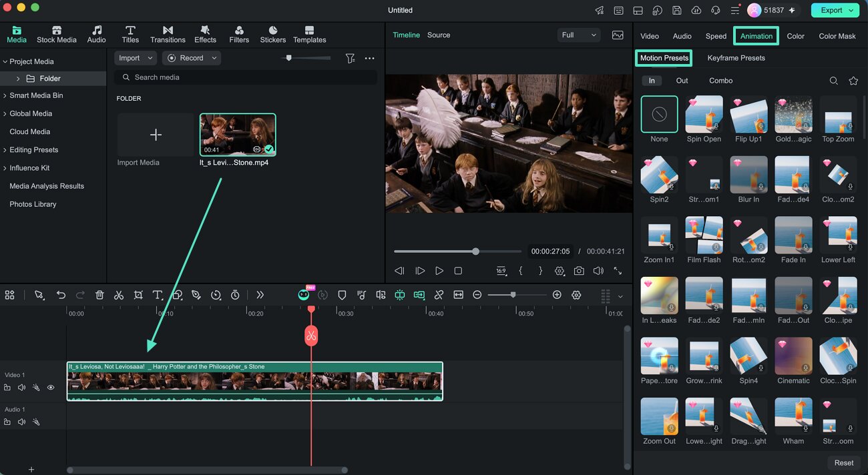Click timeline zoom in plus icon
Image resolution: width=868 pixels, height=475 pixels.
coord(557,295)
